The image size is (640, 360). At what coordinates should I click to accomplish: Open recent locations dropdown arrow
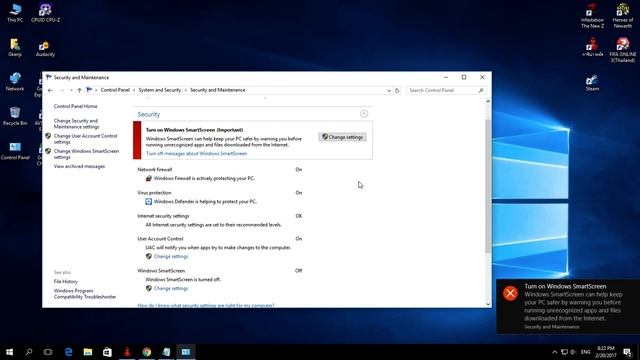(71, 90)
